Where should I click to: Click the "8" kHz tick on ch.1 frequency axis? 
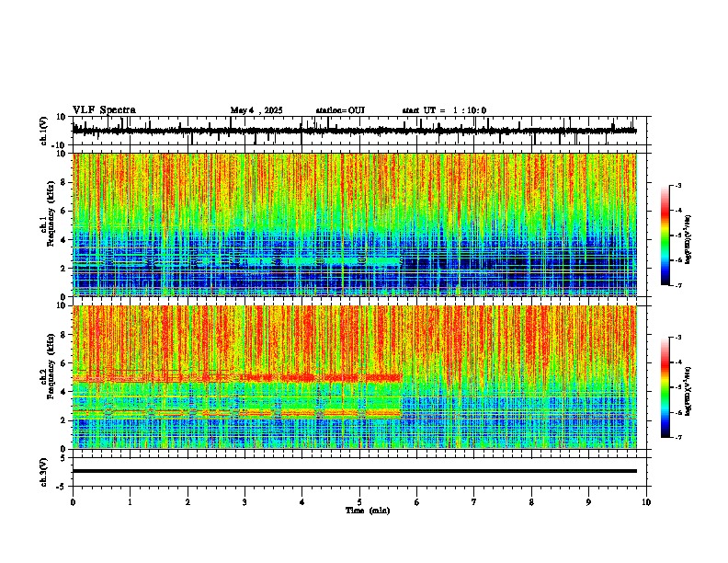click(x=63, y=182)
